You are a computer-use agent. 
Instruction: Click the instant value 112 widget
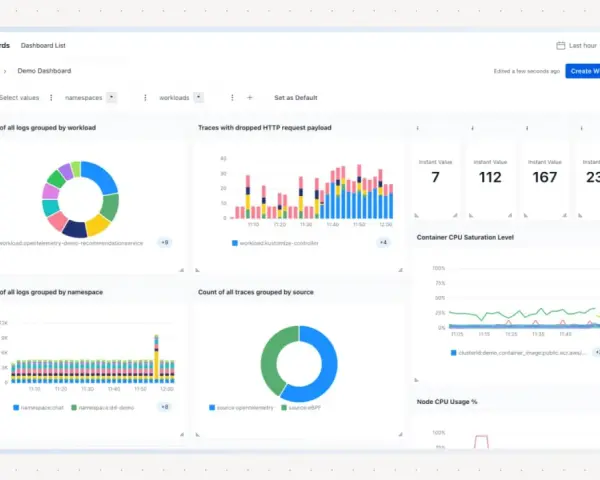point(490,177)
